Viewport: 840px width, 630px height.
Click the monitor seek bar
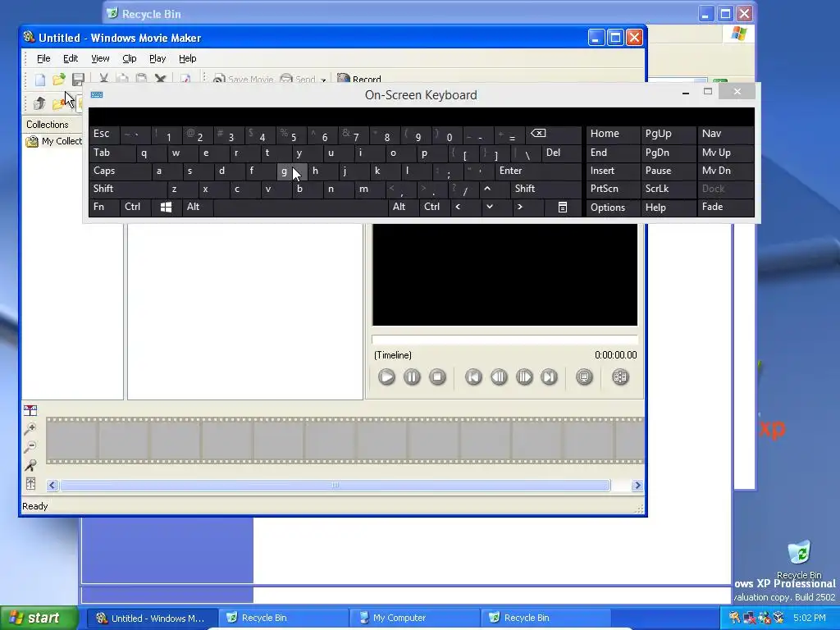(x=504, y=339)
